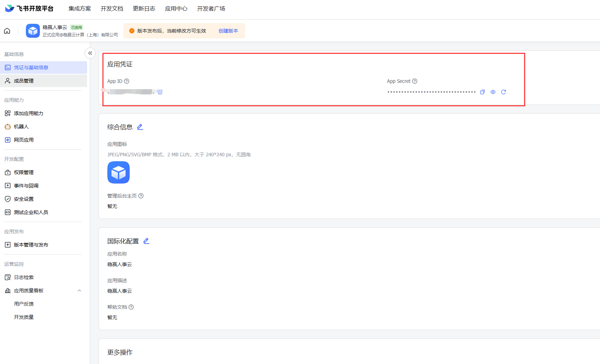Viewport: 600px width, 364px height.
Task: Open 用户反馈 sub-item
Action: [24, 304]
